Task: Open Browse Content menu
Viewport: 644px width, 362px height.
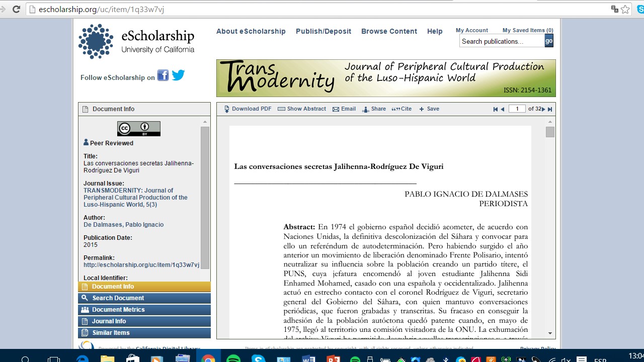Action: (x=389, y=31)
